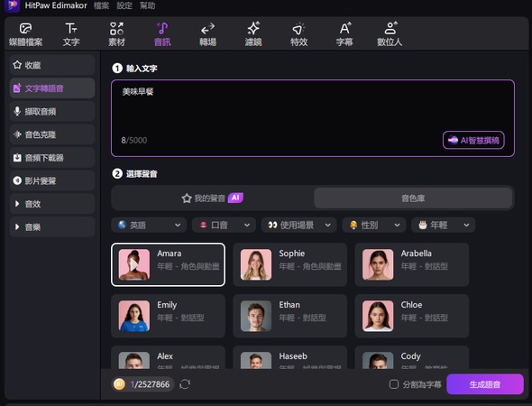Image resolution: width=532 pixels, height=406 pixels.
Task: Open the 轉場 transitions panel
Action: [207, 34]
